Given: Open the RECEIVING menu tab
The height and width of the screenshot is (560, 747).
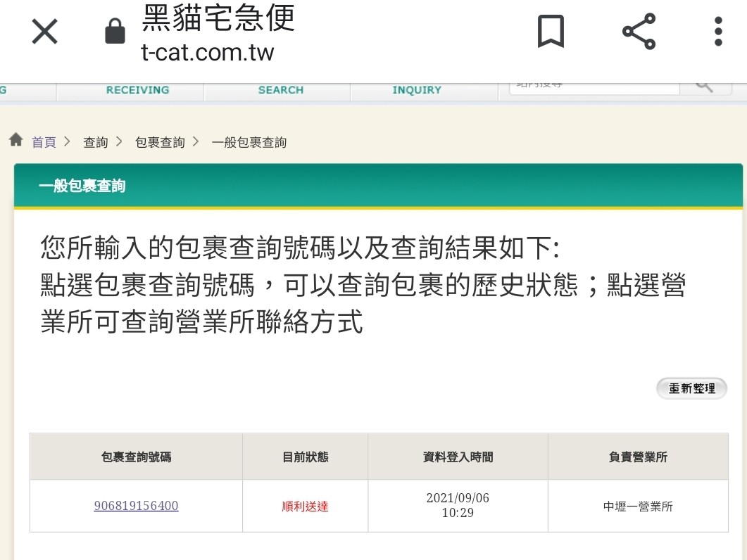Looking at the screenshot, I should [x=138, y=90].
